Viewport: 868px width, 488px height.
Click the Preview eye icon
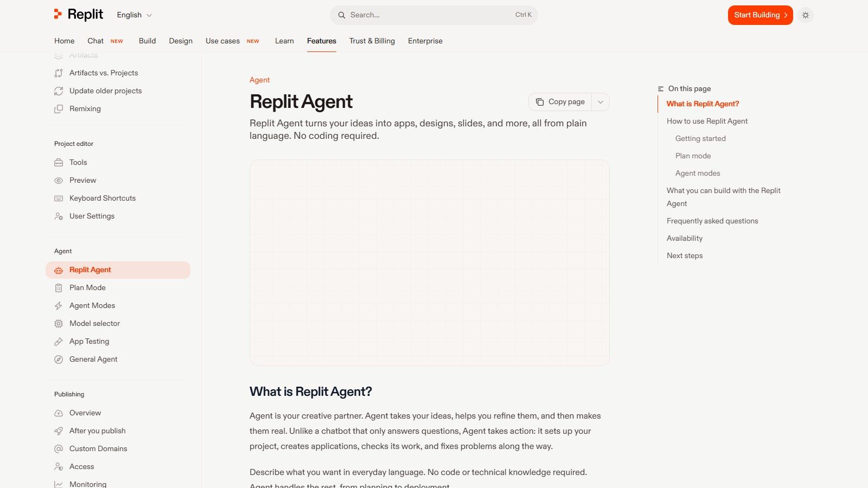(x=59, y=181)
